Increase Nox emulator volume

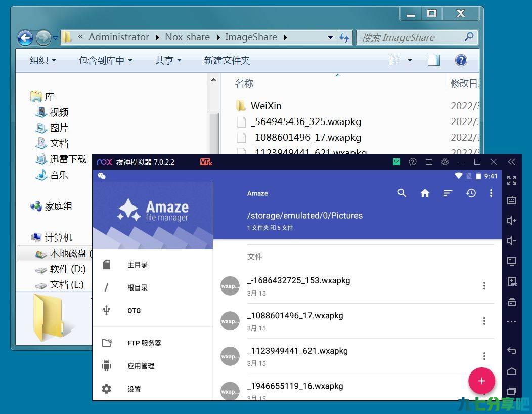pyautogui.click(x=512, y=221)
